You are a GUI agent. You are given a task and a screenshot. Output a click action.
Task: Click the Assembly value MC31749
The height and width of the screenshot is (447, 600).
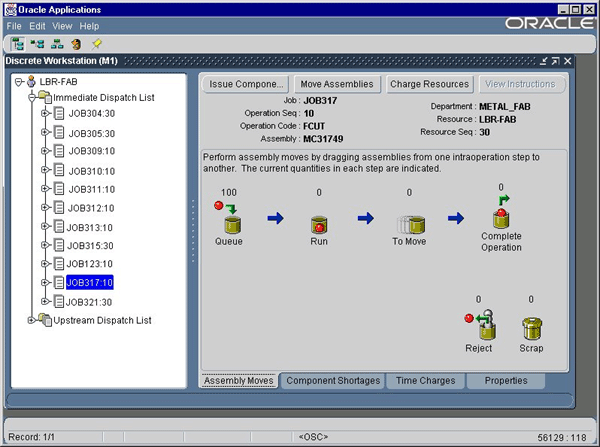click(x=323, y=139)
